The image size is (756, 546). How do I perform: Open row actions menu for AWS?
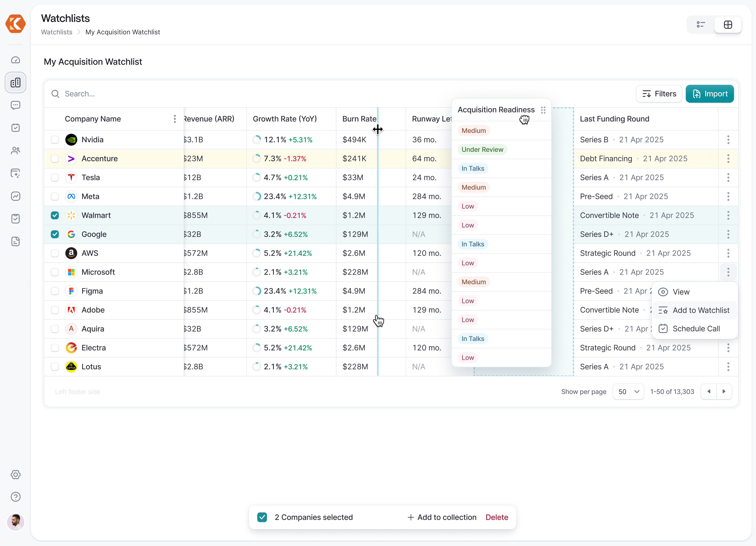(728, 253)
